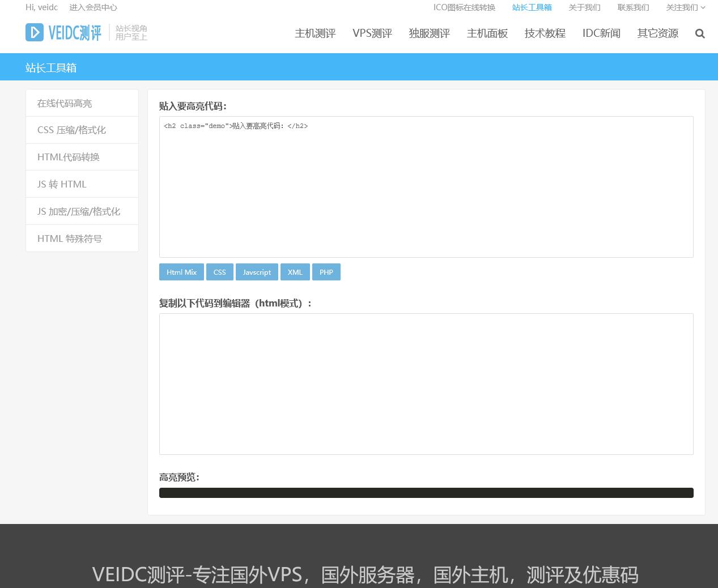Select HTML代码转换 tool in sidebar
This screenshot has height=588, width=718.
(x=69, y=157)
